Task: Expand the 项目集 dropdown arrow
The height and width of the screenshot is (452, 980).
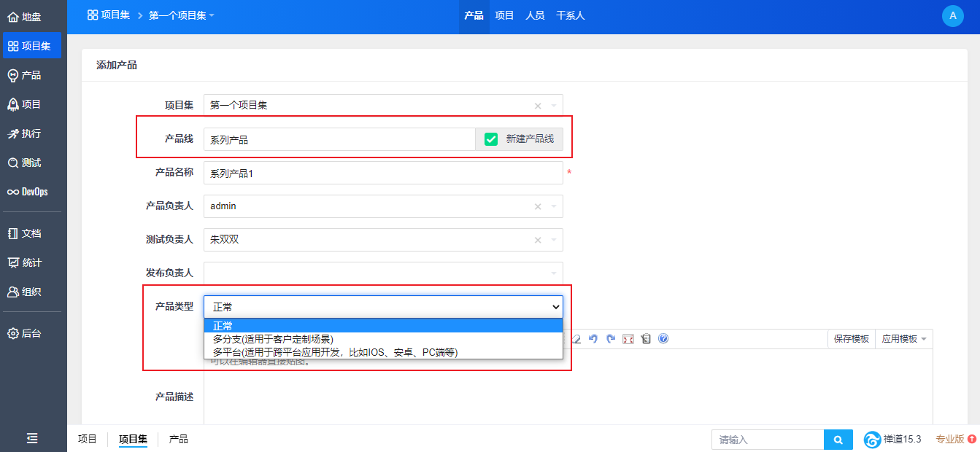Action: 554,106
